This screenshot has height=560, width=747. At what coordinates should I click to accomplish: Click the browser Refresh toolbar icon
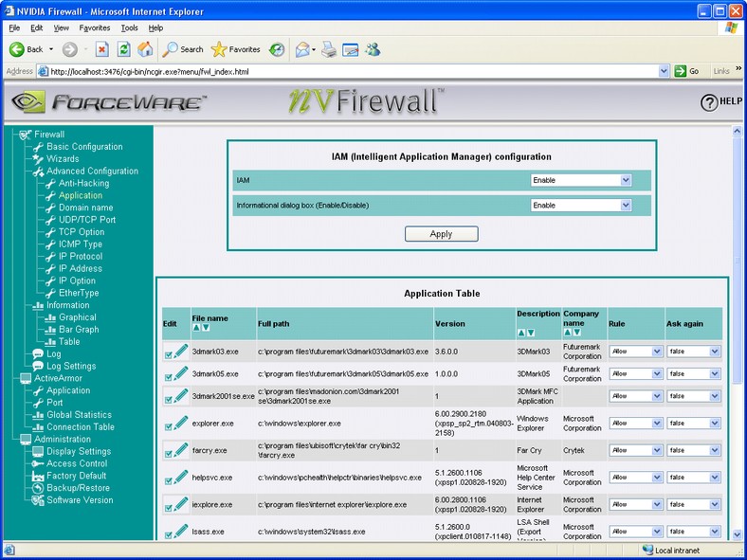(x=124, y=49)
